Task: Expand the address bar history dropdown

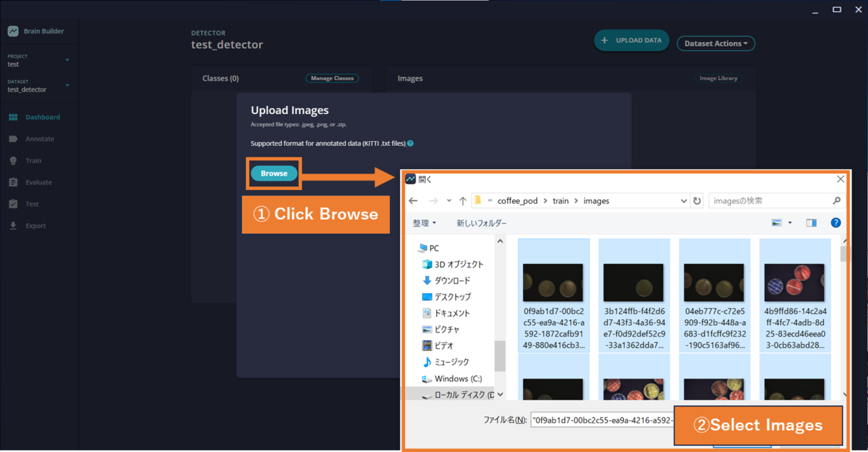Action: click(684, 201)
